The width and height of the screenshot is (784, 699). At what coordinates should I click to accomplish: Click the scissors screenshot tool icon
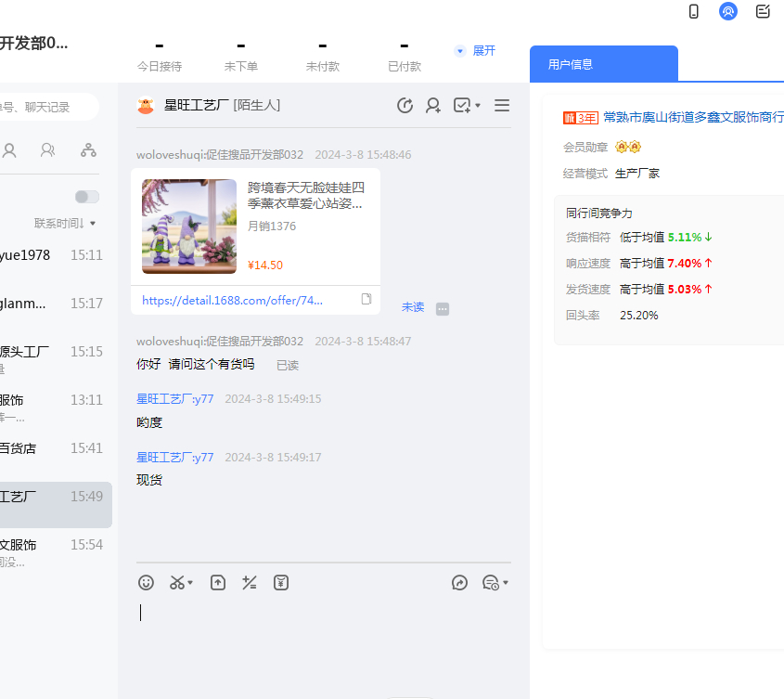point(176,583)
